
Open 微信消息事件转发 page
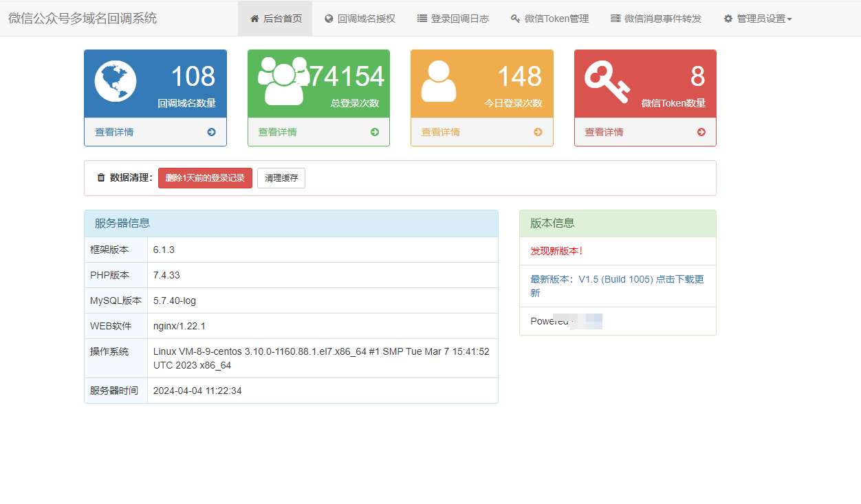(x=656, y=19)
